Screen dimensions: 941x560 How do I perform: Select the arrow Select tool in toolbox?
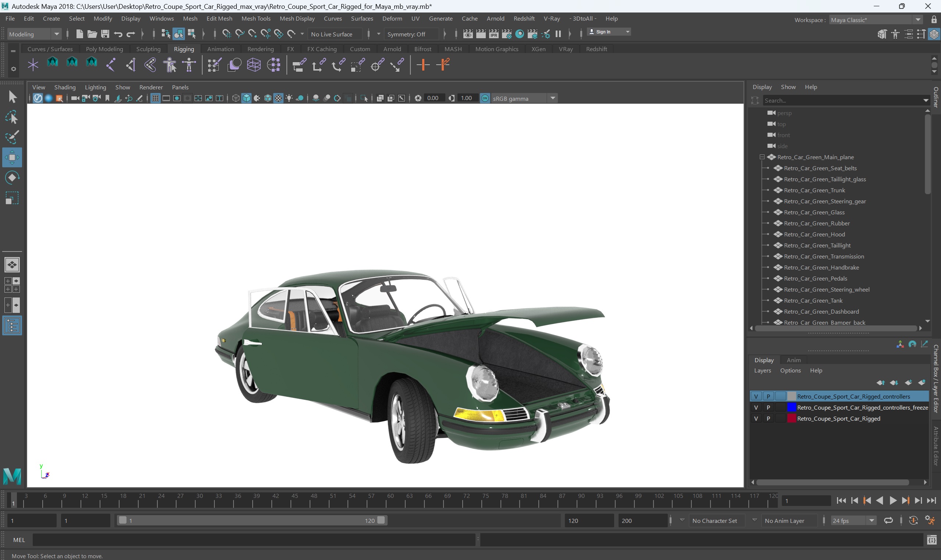12,97
